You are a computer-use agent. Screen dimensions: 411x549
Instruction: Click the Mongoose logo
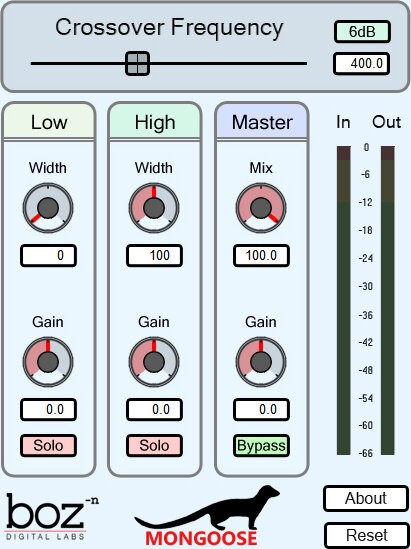(x=207, y=516)
